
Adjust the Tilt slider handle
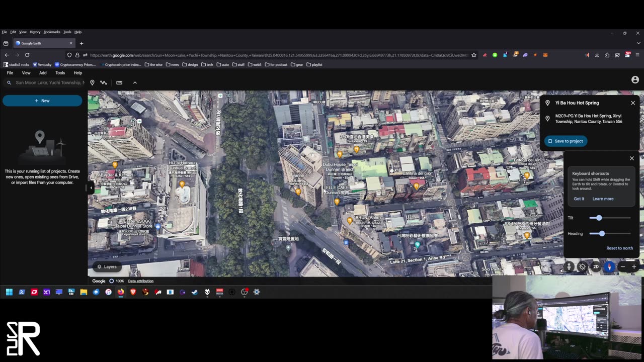(x=599, y=218)
